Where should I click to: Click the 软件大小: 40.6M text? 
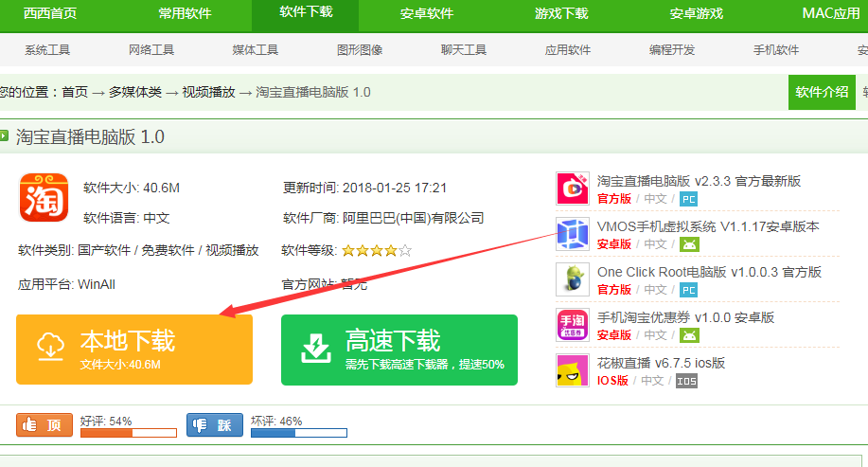tap(132, 188)
